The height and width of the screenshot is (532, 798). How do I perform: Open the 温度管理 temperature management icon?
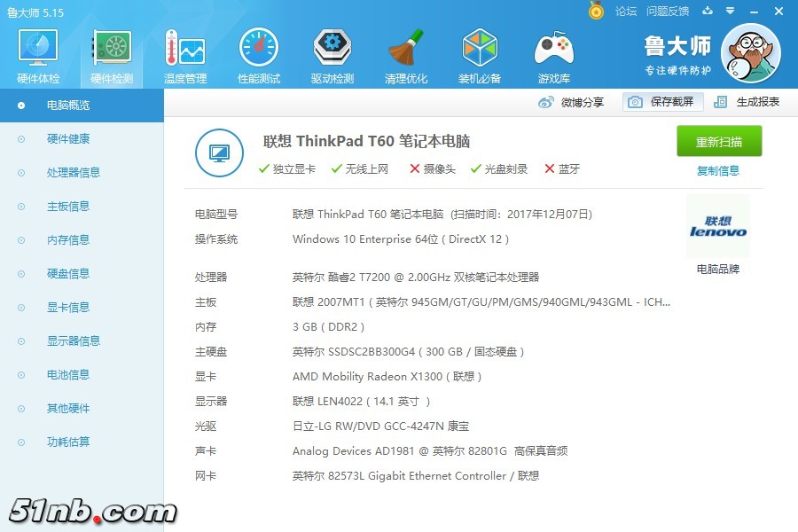[184, 55]
